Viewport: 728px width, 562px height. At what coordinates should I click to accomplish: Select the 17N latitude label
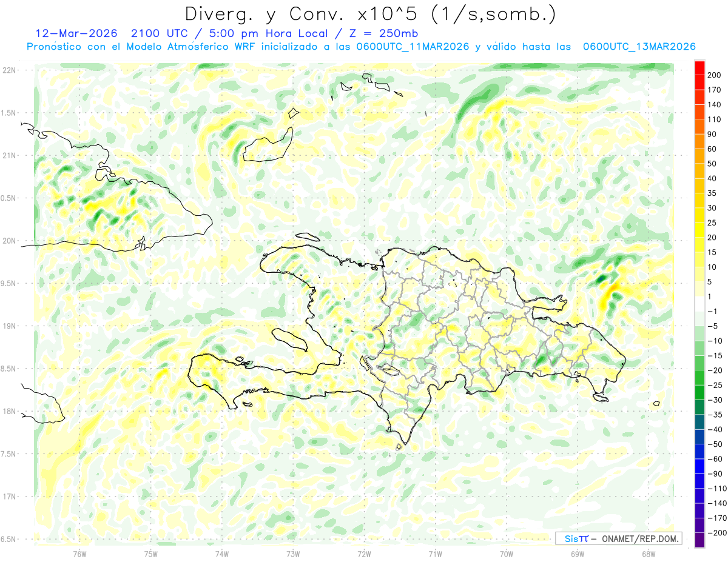click(8, 497)
